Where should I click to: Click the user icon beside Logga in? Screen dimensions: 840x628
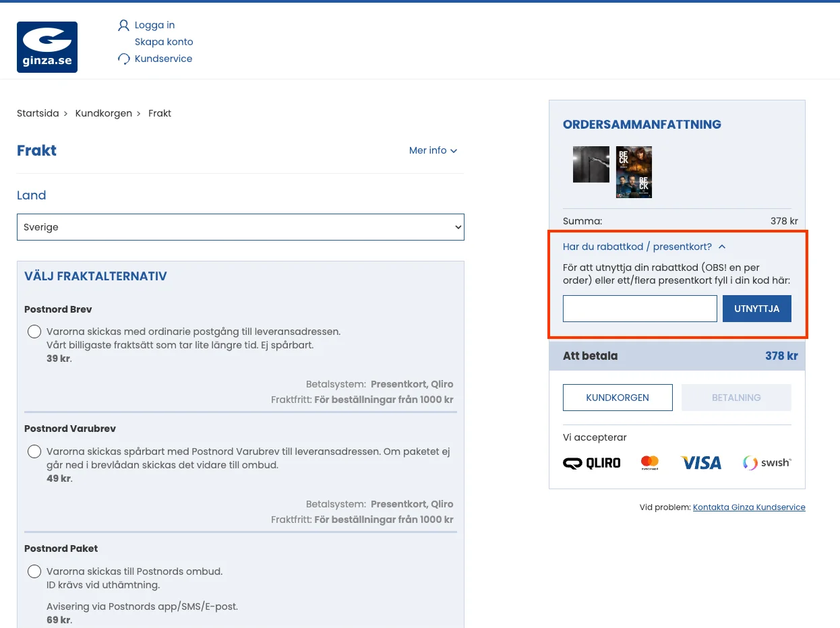coord(123,26)
